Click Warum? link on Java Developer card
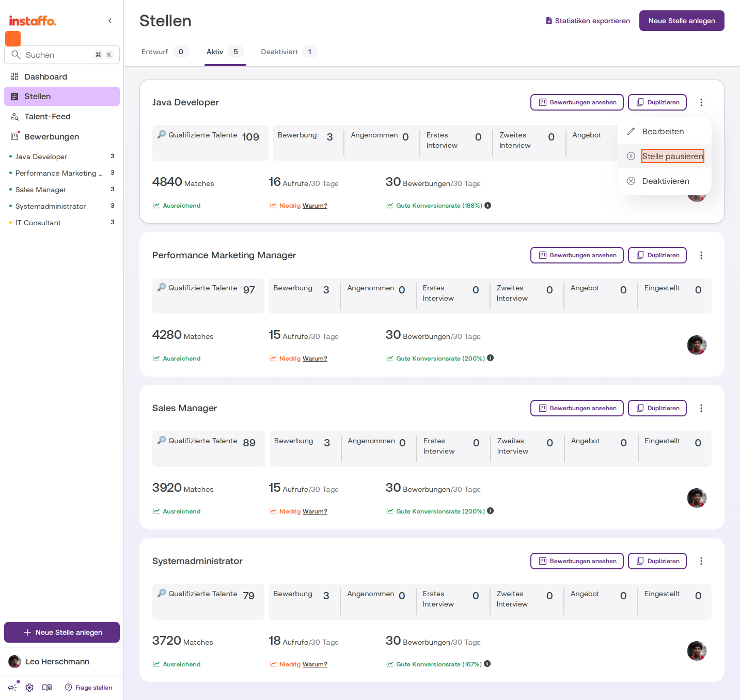Screen dimensions: 740x700 click(x=315, y=206)
